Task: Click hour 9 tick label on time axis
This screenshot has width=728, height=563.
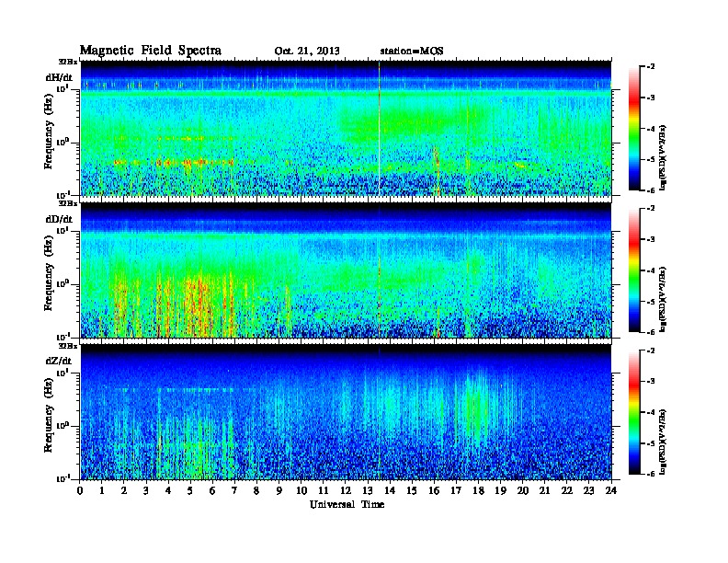Action: coord(279,490)
